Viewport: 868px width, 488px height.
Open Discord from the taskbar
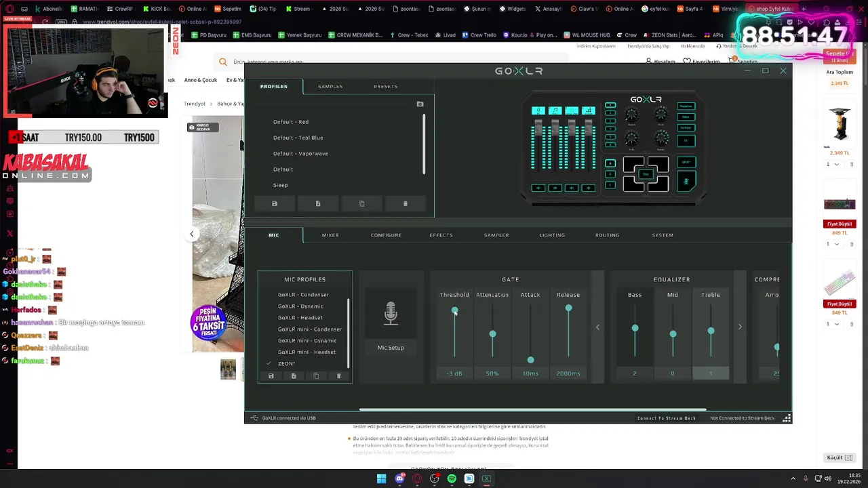click(x=399, y=479)
